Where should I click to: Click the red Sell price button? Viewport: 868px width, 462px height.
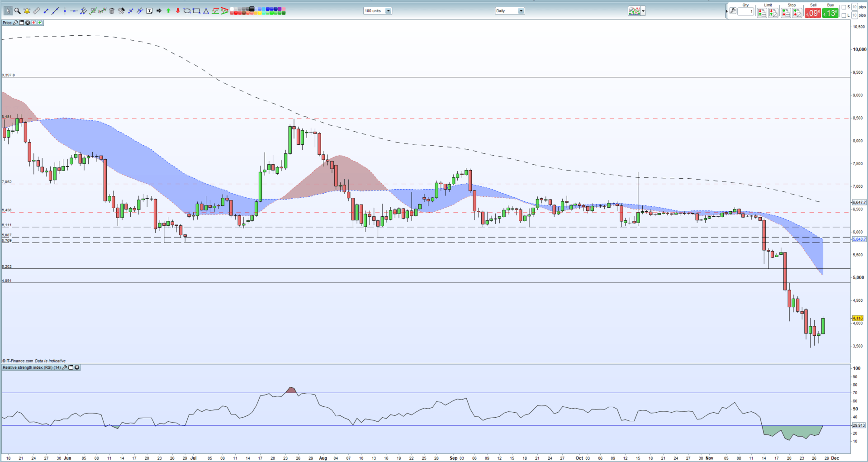point(813,13)
